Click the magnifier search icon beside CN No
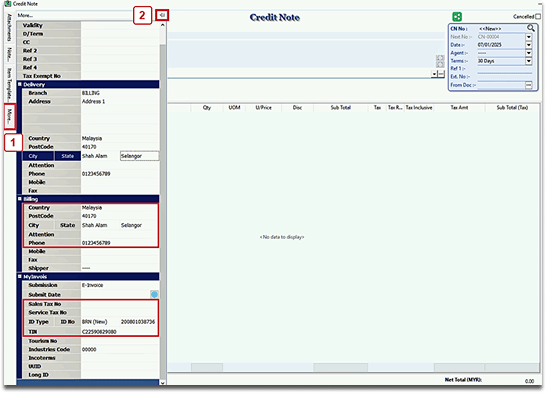 pos(531,28)
